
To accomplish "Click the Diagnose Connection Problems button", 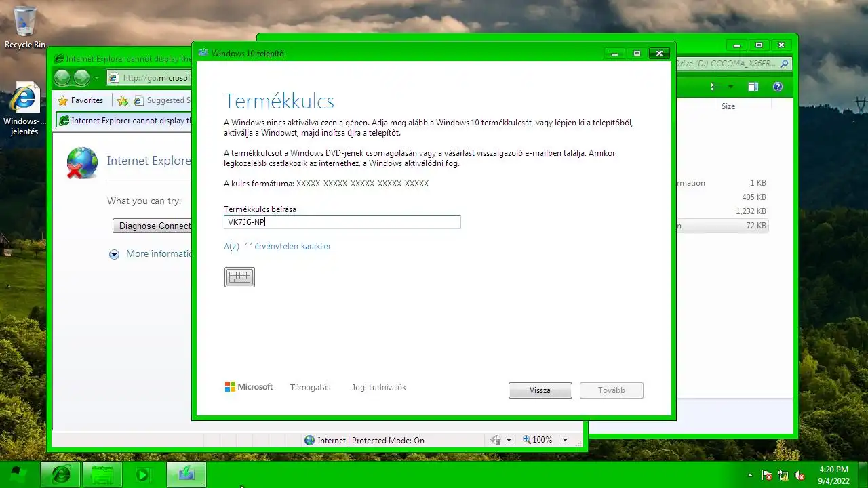I will click(153, 226).
